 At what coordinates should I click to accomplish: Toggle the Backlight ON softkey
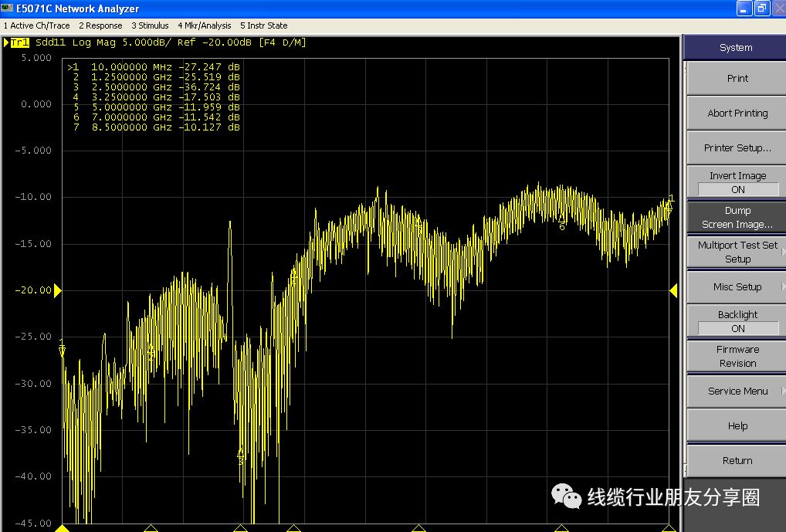[737, 321]
